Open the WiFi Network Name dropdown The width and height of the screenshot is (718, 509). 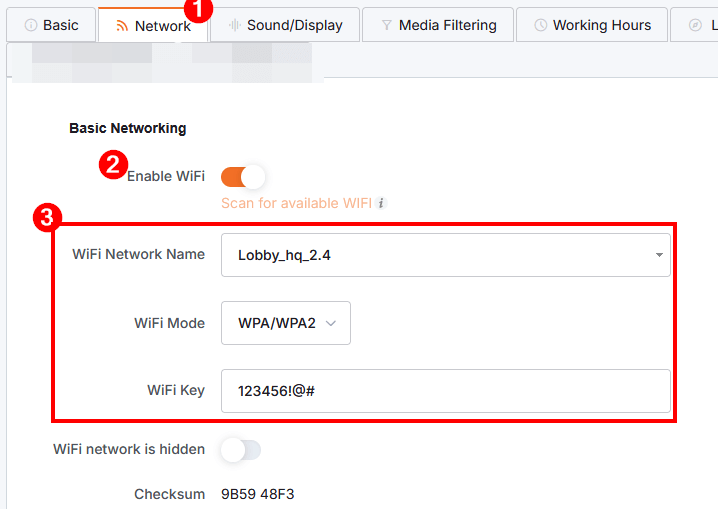[x=445, y=255]
